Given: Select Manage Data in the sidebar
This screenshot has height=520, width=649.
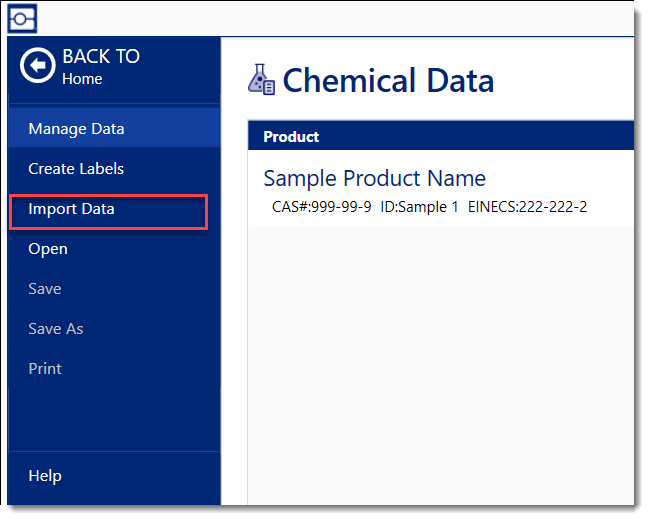Looking at the screenshot, I should 76,129.
